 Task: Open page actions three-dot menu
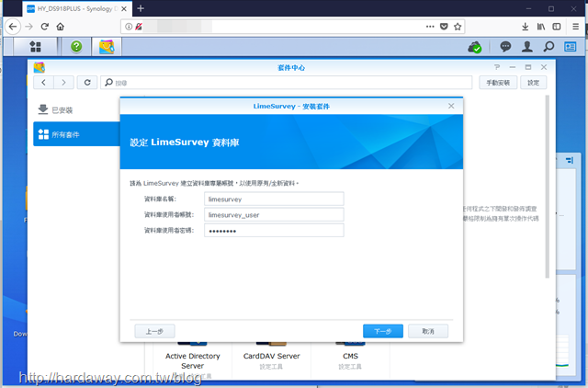click(x=430, y=27)
